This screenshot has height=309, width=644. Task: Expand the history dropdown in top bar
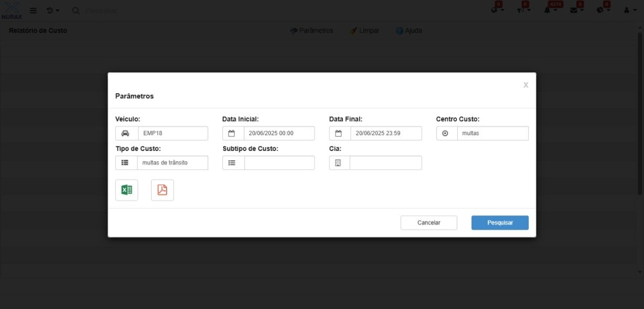[52, 10]
